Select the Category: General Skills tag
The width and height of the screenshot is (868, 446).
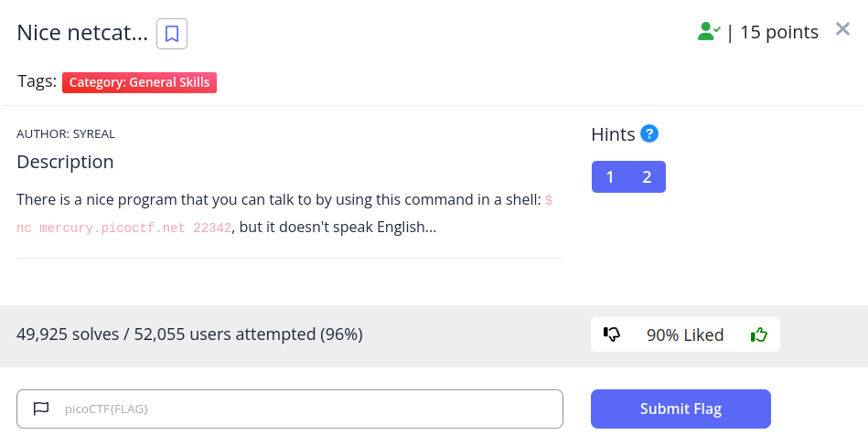coord(139,82)
